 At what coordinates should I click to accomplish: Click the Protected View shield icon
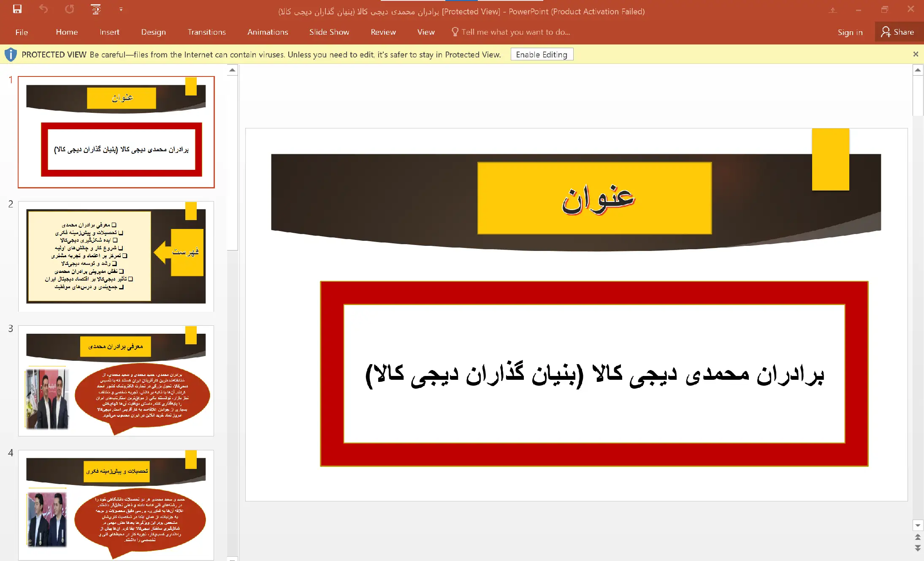[x=11, y=54]
